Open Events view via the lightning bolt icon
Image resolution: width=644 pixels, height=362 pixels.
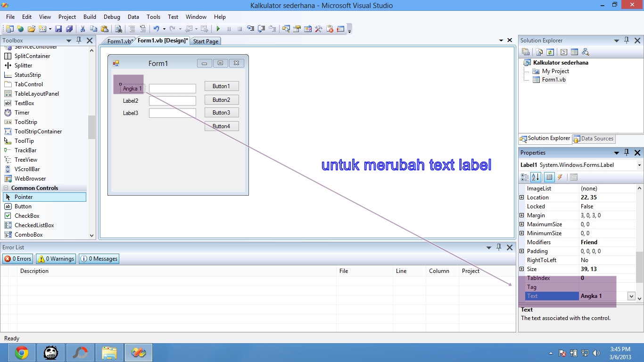coord(561,177)
